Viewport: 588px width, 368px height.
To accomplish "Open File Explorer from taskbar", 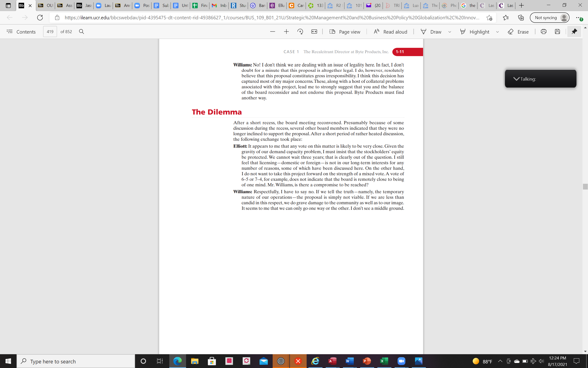I will tap(195, 361).
